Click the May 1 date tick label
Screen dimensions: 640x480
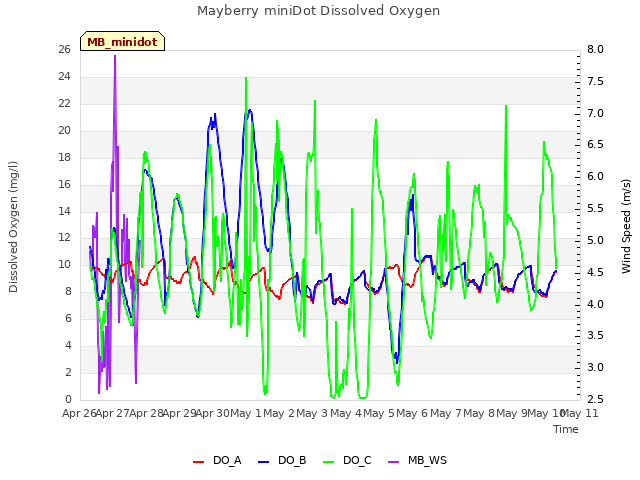246,413
